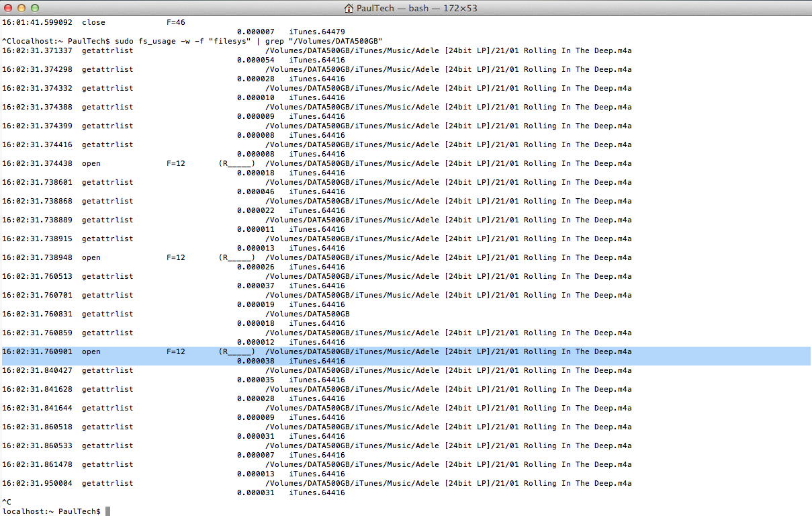Screen dimensions: 812x516
Task: Click the home folder icon in title bar
Action: pyautogui.click(x=349, y=8)
